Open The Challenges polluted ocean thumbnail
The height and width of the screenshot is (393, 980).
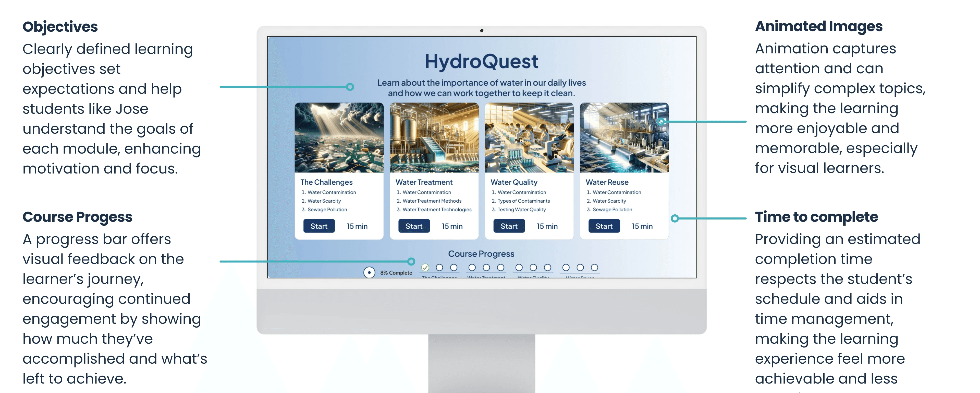pyautogui.click(x=339, y=137)
